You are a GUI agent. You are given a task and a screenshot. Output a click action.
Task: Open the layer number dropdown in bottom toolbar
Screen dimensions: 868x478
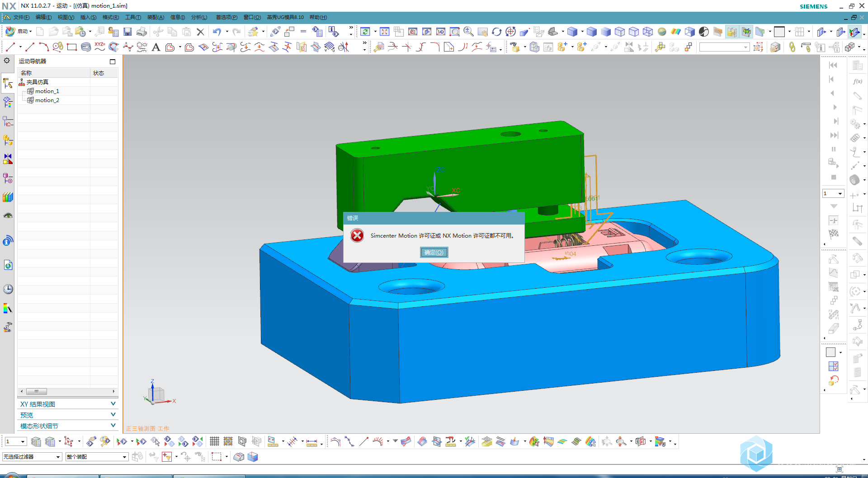[x=16, y=441]
